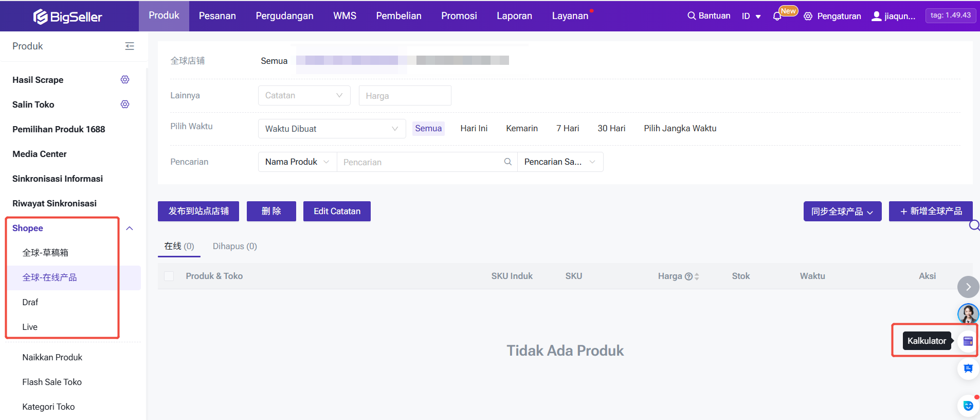Select the 7 Hari time filter
Image resolution: width=980 pixels, height=420 pixels.
(x=567, y=128)
